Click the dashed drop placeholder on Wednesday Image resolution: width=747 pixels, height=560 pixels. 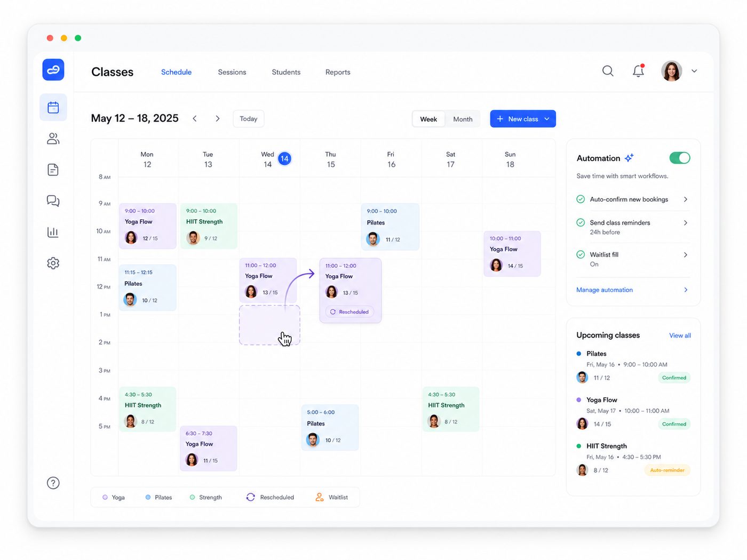click(x=269, y=325)
